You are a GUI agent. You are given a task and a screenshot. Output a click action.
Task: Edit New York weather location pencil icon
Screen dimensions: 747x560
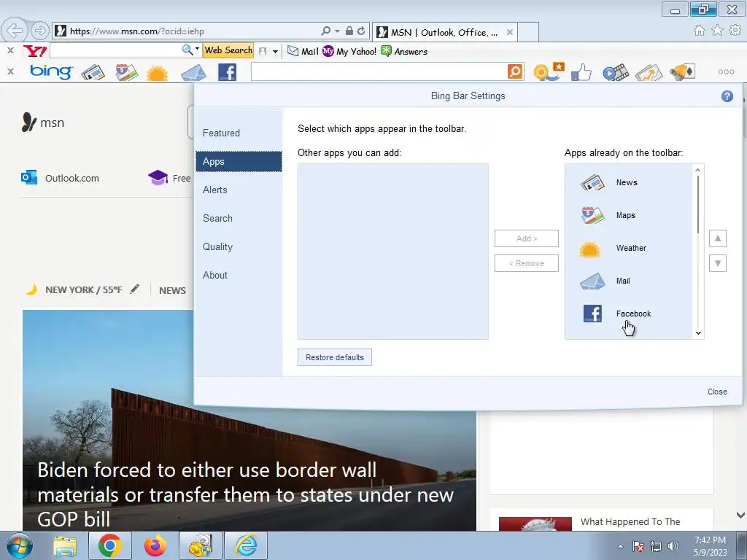tap(134, 289)
